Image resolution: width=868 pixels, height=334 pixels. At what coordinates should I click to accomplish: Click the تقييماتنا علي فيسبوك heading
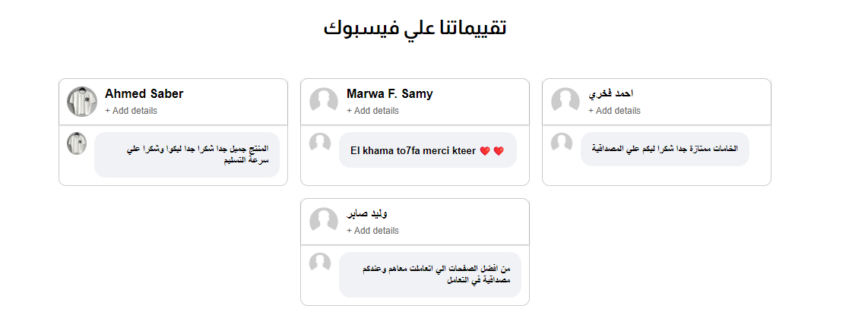tap(415, 27)
